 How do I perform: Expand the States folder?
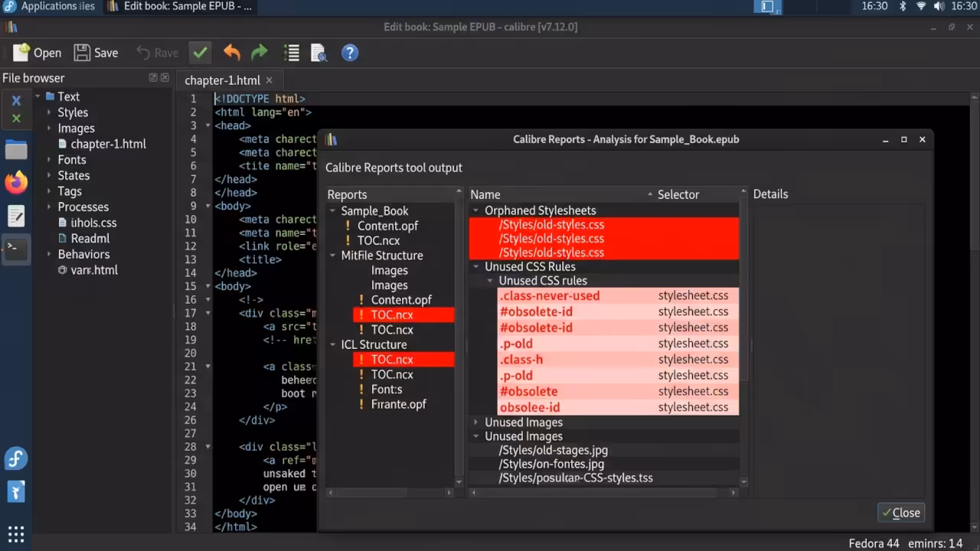coord(49,175)
